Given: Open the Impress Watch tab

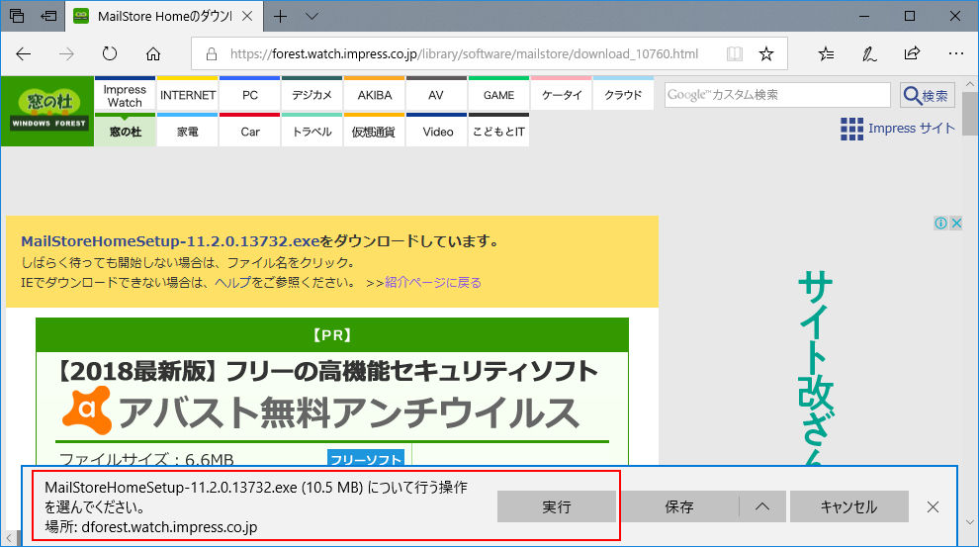Looking at the screenshot, I should coord(125,94).
